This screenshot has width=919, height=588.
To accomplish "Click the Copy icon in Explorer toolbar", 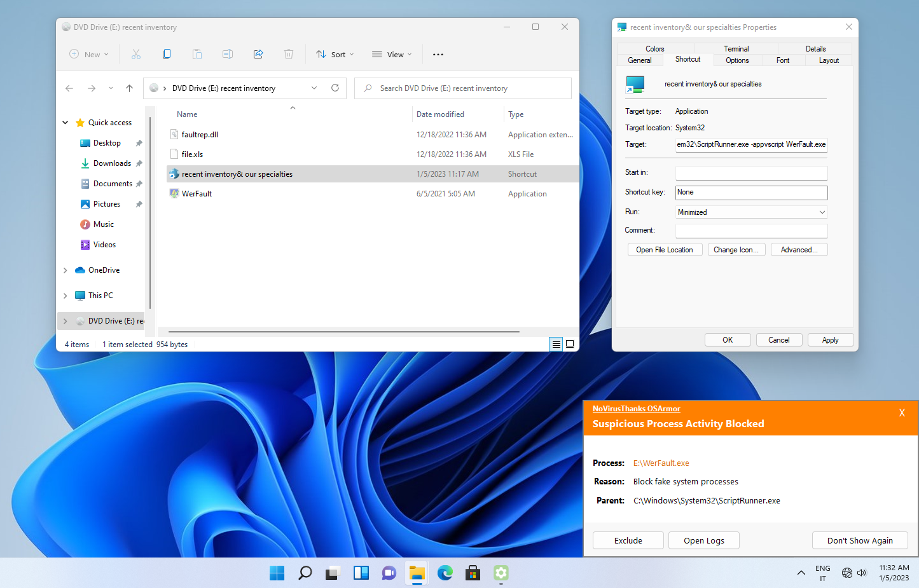I will [167, 55].
